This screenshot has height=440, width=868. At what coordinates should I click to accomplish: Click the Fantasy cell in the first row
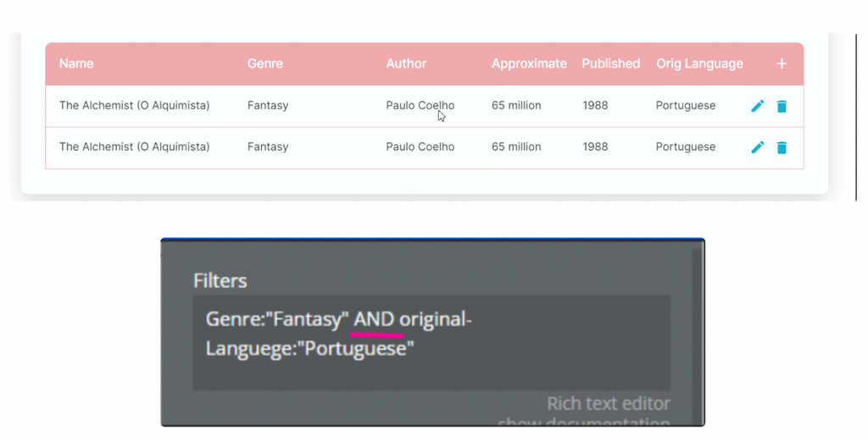[x=268, y=106]
